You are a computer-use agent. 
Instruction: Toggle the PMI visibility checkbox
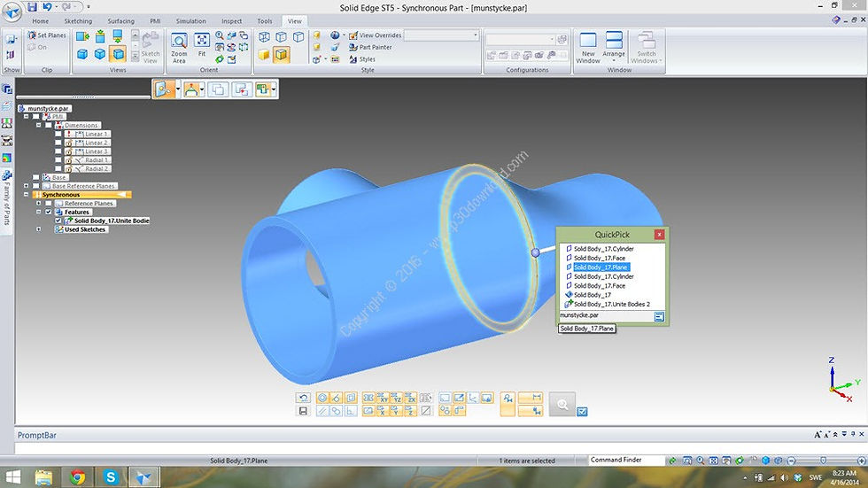click(36, 117)
